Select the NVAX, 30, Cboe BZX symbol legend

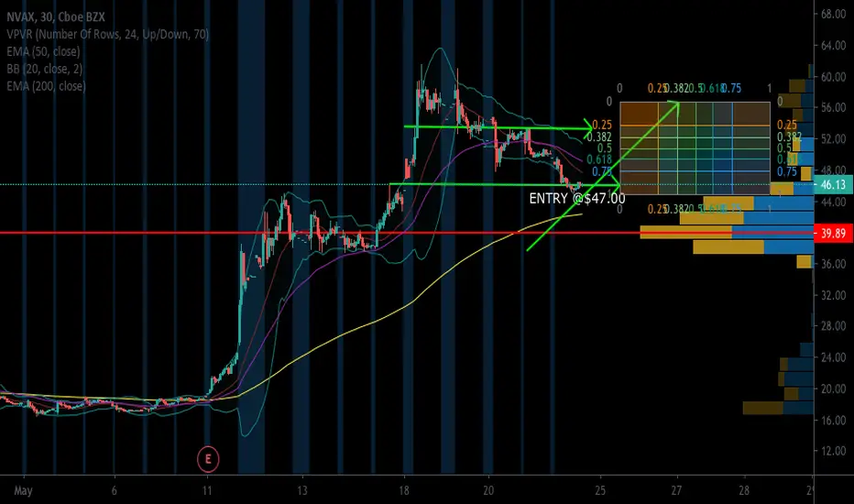tap(56, 16)
